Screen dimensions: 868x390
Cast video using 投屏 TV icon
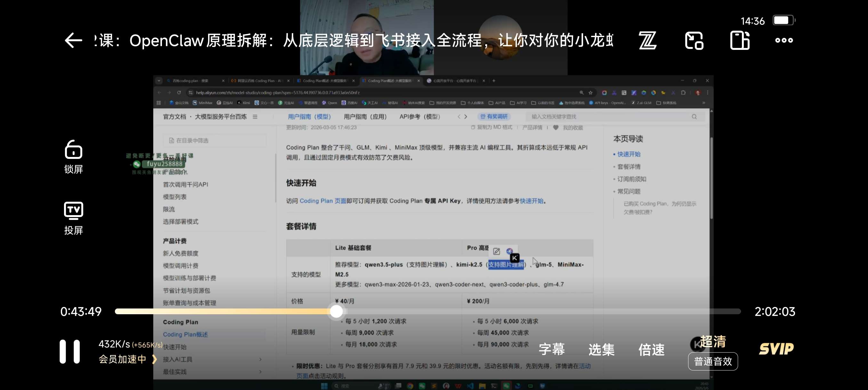(74, 218)
